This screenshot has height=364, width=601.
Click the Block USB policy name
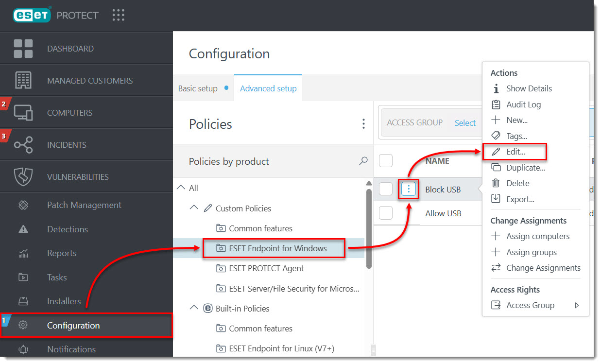coord(443,190)
